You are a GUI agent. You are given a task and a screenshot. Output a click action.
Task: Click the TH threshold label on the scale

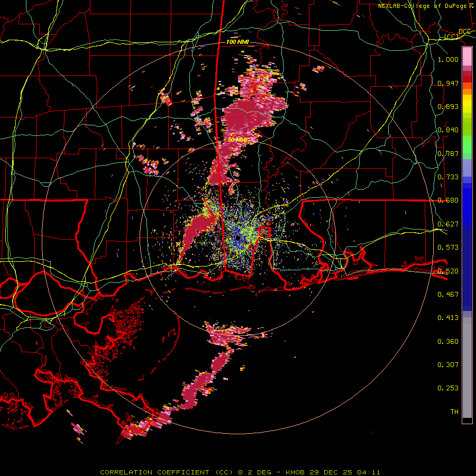pos(454,412)
